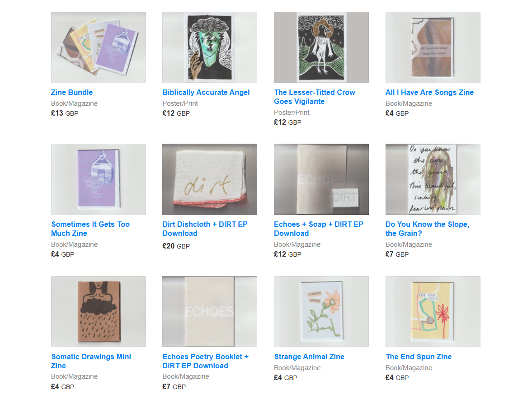Select the handwritten Slope and Grain cover image
The width and height of the screenshot is (532, 399).
point(433,179)
